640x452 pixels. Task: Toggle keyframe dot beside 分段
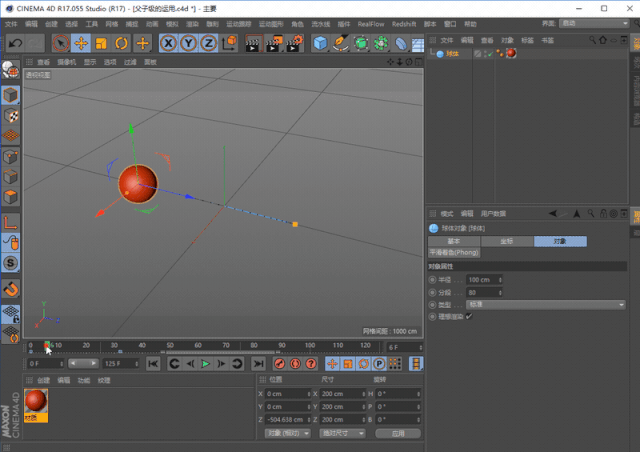432,292
